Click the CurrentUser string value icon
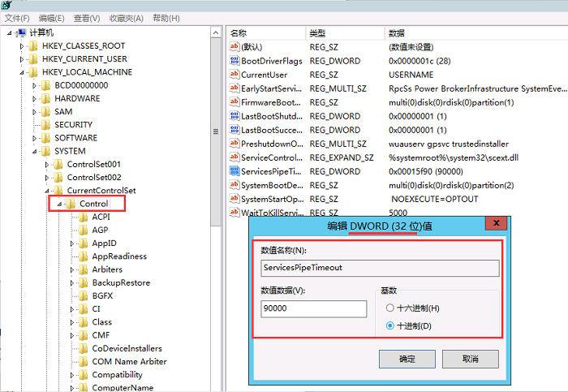568x392 pixels. pos(235,75)
